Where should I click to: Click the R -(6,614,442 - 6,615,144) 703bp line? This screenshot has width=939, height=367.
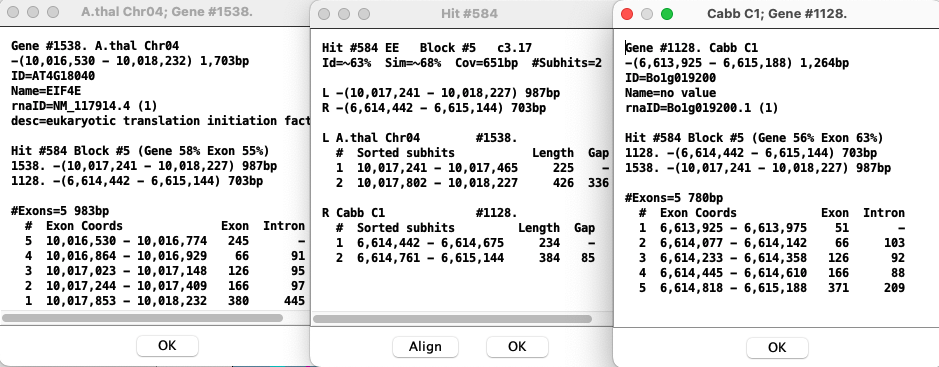tap(434, 108)
